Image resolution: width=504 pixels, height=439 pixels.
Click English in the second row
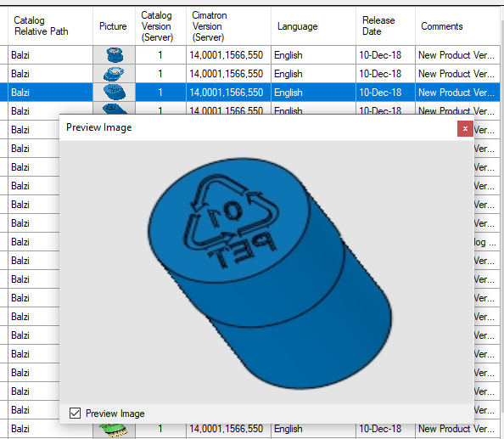[313, 74]
